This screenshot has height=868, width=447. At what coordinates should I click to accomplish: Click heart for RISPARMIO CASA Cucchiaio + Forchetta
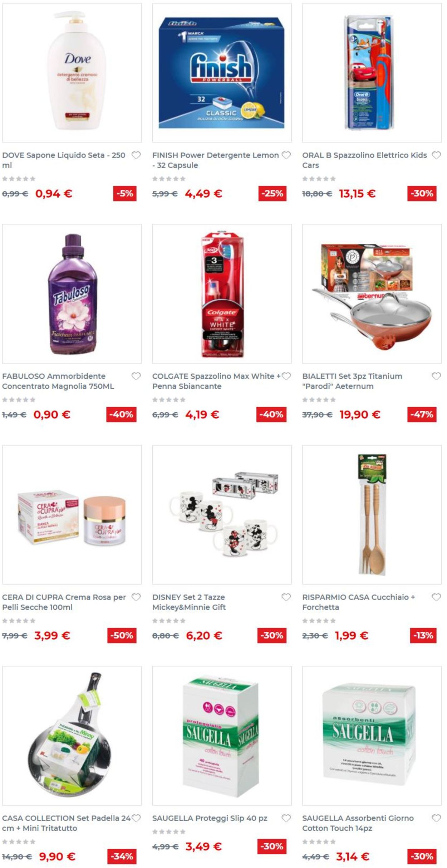436,597
